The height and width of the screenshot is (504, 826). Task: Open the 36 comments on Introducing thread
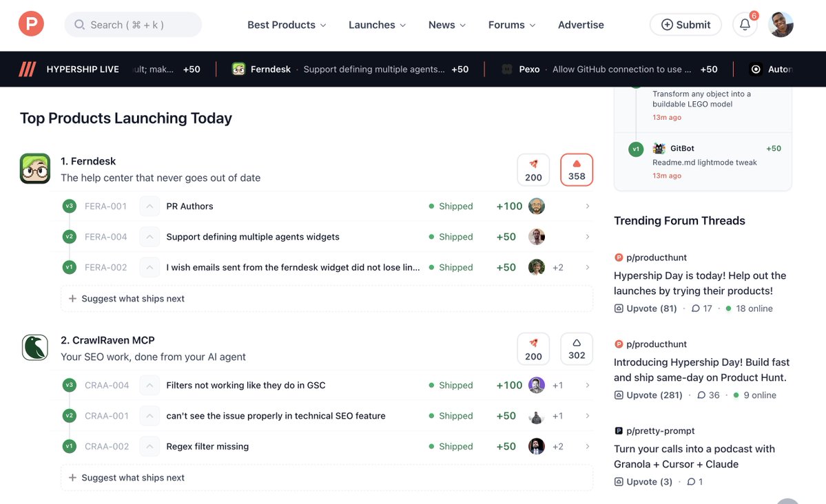tap(708, 395)
